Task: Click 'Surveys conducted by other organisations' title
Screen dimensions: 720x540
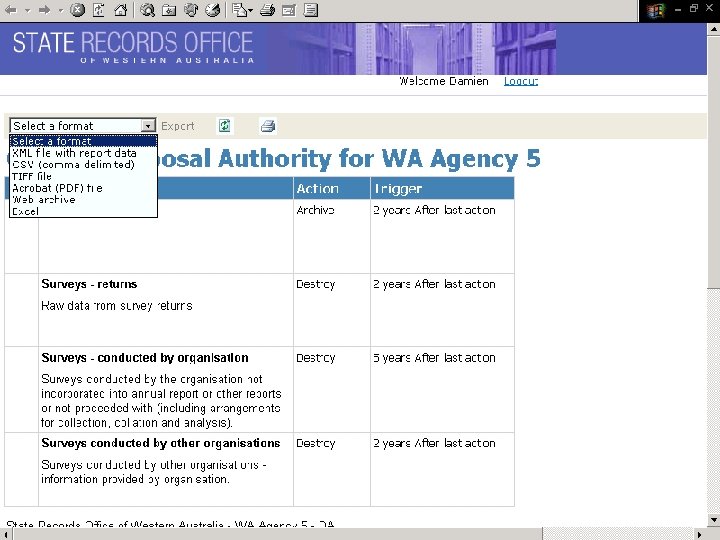Action: click(x=161, y=443)
